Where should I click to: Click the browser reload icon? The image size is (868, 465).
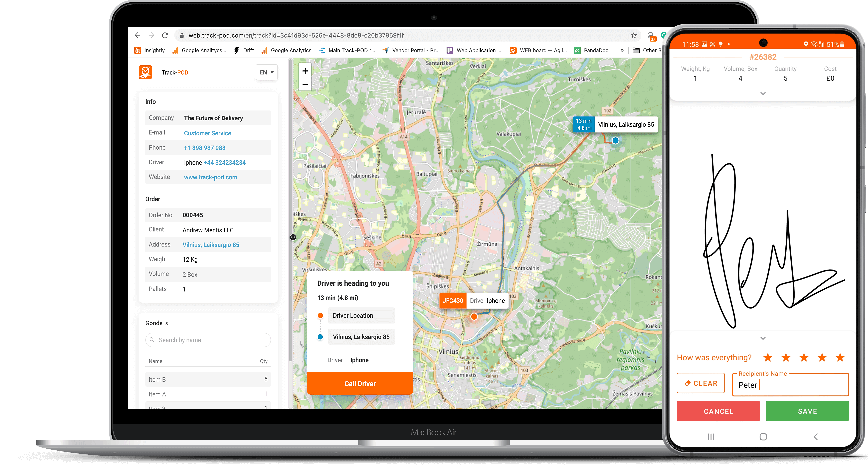click(165, 35)
